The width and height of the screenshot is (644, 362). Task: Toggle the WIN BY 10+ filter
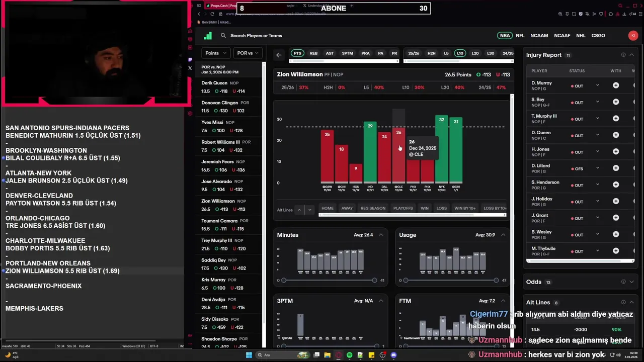coord(465,208)
